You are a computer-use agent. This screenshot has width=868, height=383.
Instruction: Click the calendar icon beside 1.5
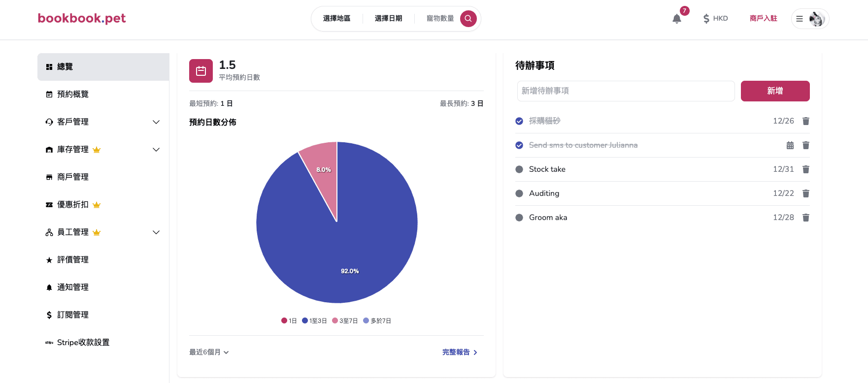click(201, 71)
